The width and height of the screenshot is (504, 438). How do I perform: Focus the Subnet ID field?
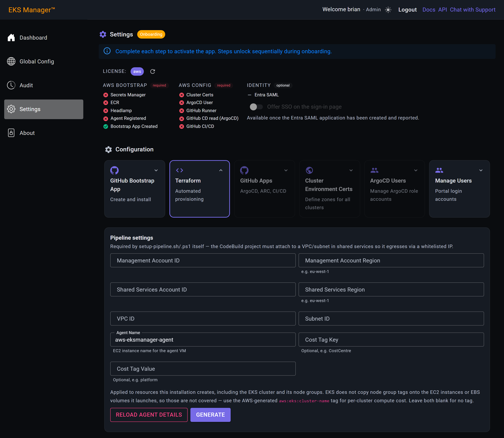point(391,319)
